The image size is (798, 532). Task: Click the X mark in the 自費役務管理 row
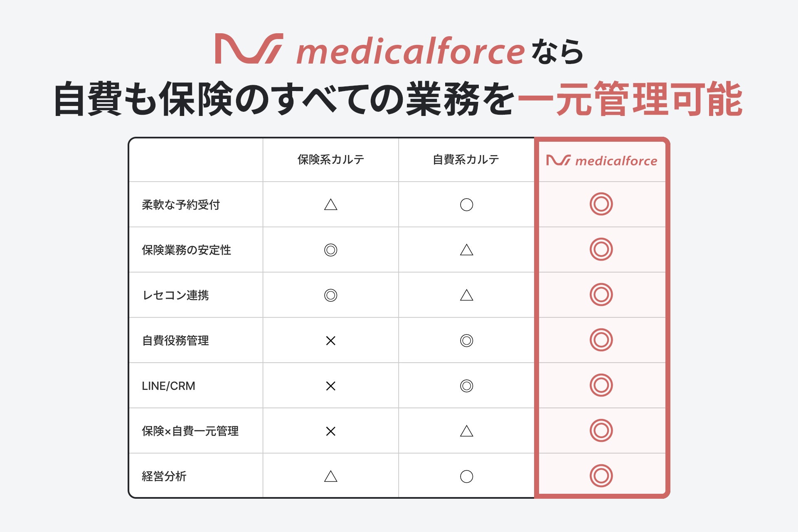(330, 341)
